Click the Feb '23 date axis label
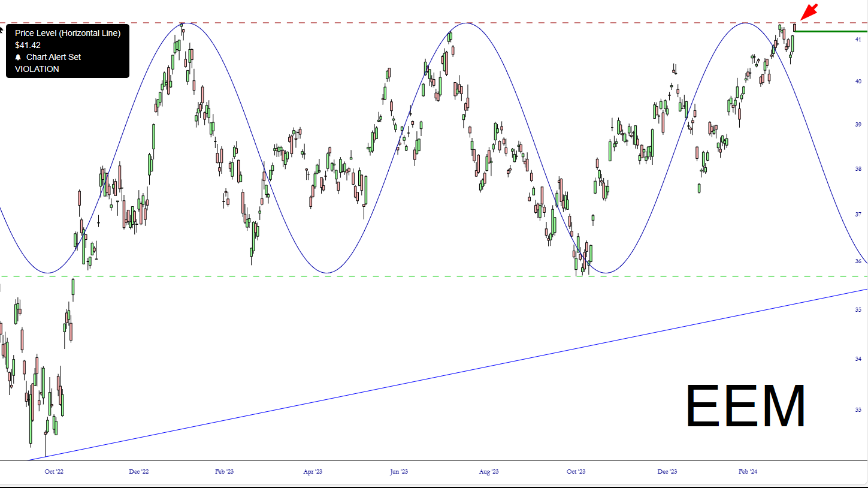Image resolution: width=868 pixels, height=488 pixels. coord(224,472)
